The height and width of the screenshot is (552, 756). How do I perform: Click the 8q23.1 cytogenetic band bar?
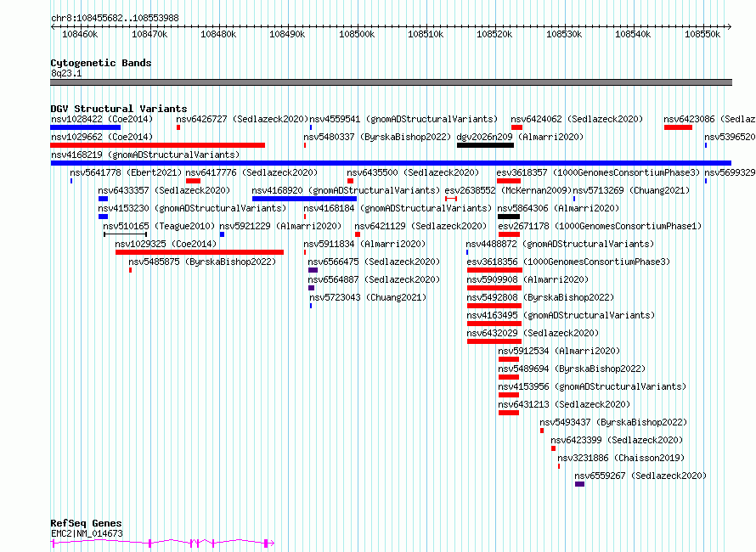point(391,82)
